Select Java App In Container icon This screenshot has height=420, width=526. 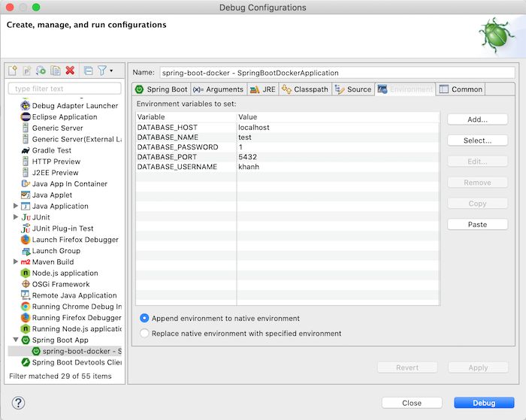[x=26, y=183]
